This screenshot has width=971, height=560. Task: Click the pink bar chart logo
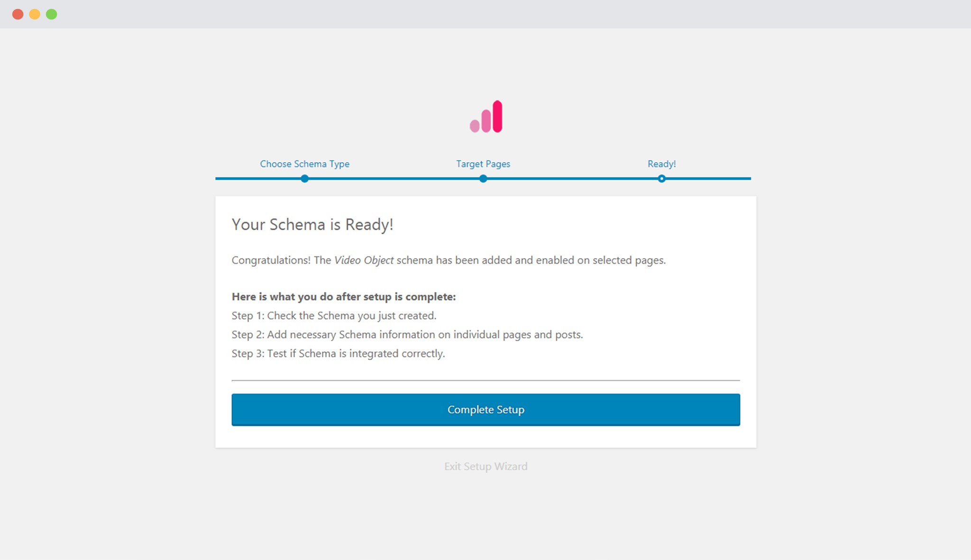coord(485,117)
